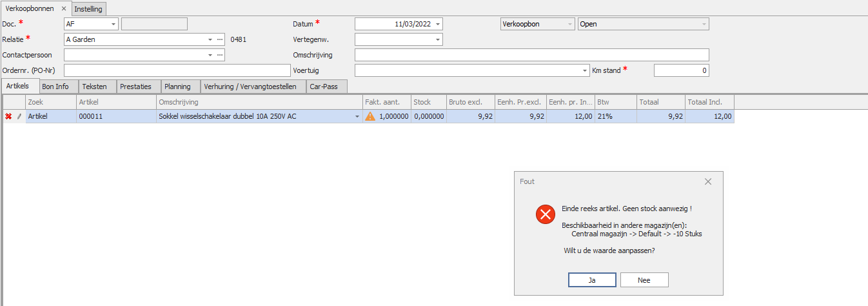Sort by the Omschrijving column header
The width and height of the screenshot is (868, 306).
pos(259,102)
